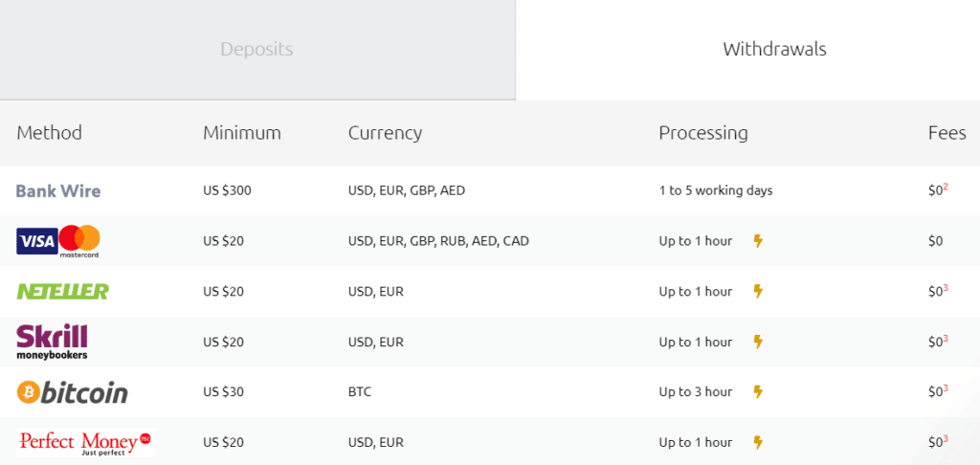Click the Bank Wire method label

click(x=58, y=190)
